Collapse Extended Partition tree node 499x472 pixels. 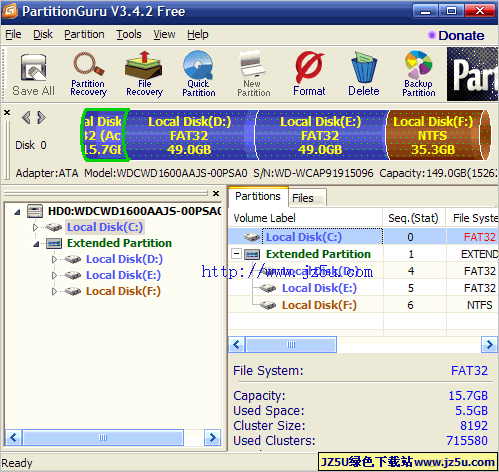(36, 245)
